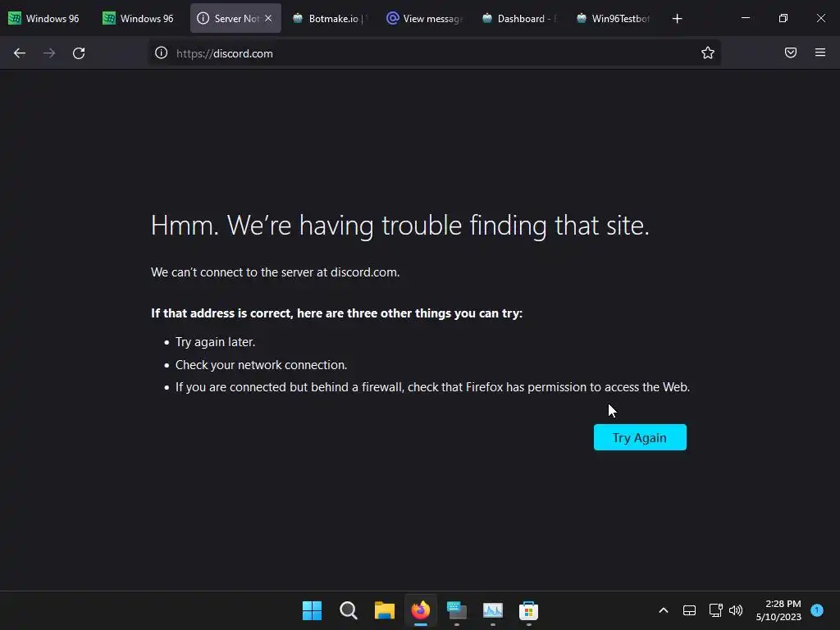The height and width of the screenshot is (630, 840).
Task: Switch to the second Windows 96 tab
Action: [x=138, y=18]
